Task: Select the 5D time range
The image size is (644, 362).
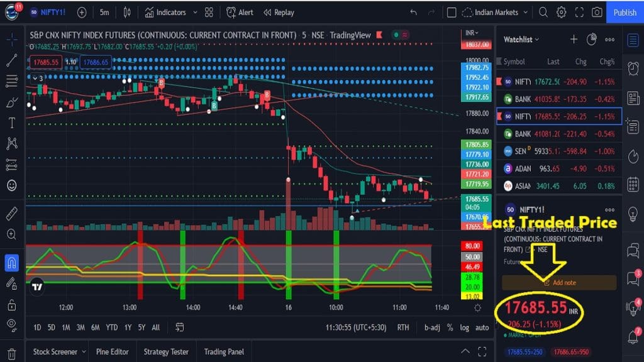Action: click(x=52, y=327)
